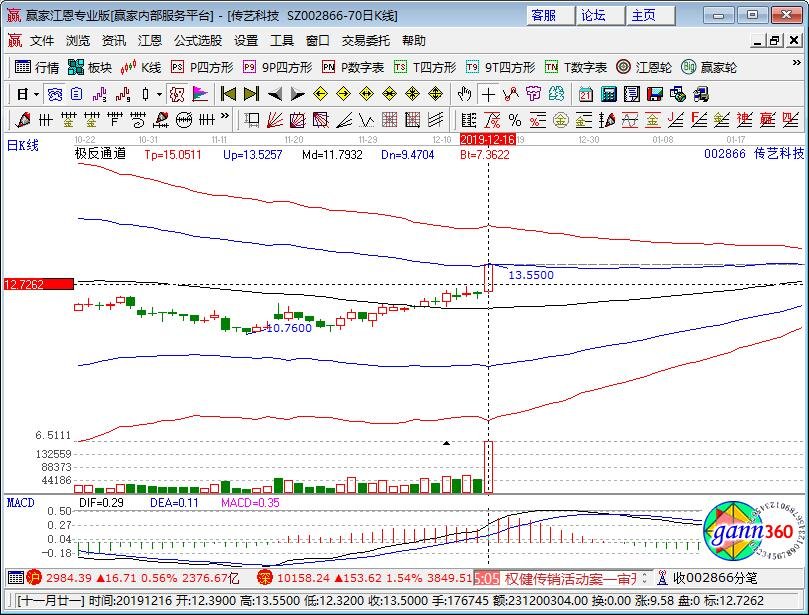Click the teal 絡 icon
The image size is (809, 615).
[556, 94]
